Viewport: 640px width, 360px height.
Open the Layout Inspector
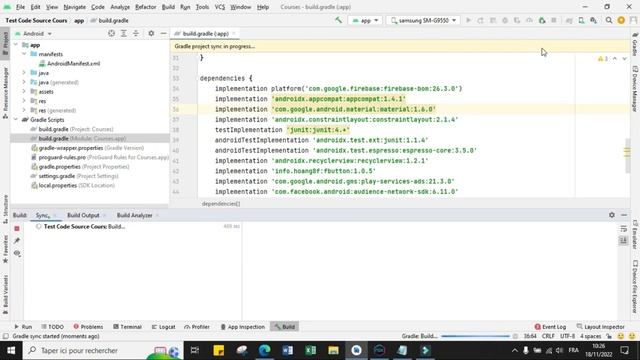[x=600, y=327]
